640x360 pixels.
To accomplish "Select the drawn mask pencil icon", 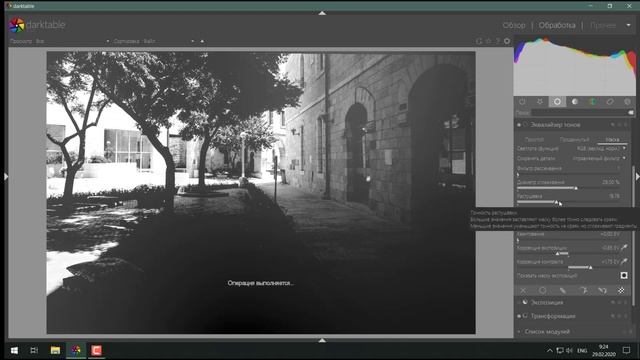I will (x=562, y=290).
